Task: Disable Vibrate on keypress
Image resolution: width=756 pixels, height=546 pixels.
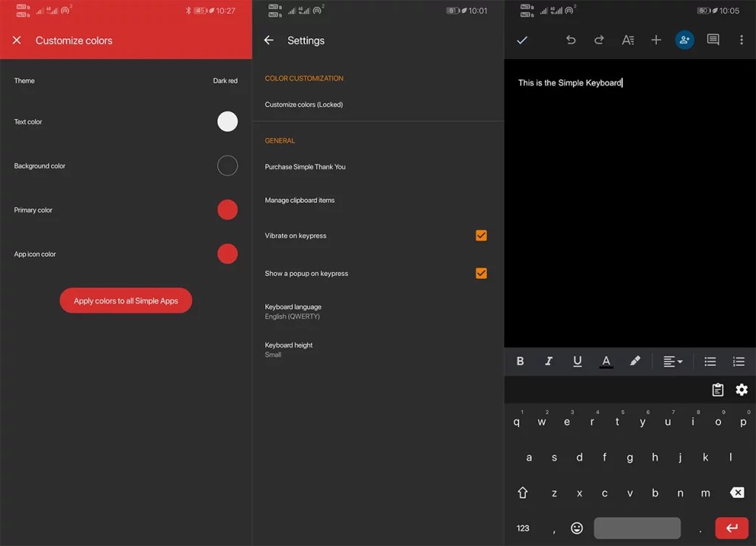Action: [x=481, y=235]
